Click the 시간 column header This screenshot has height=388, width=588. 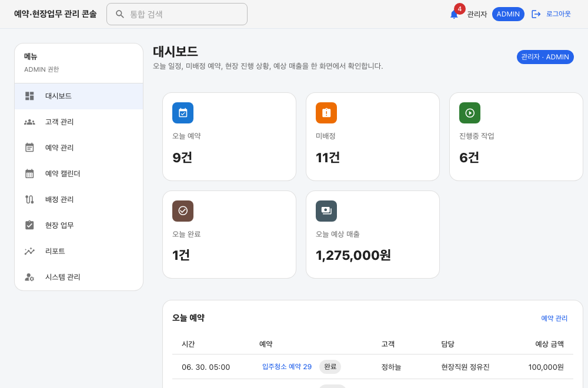coord(188,344)
